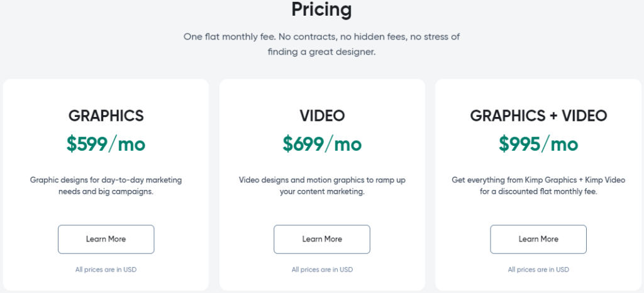This screenshot has height=293, width=644.
Task: Select the GRAPHICS + VIDEO plan title
Action: (x=538, y=116)
